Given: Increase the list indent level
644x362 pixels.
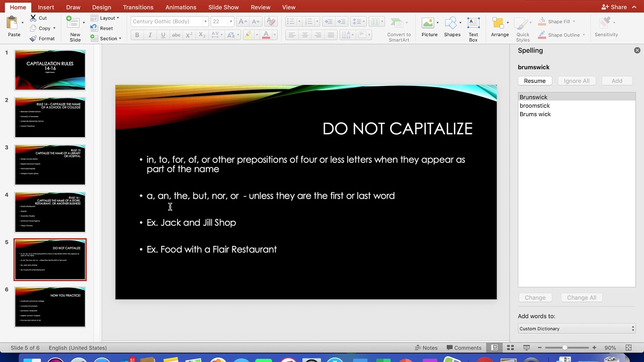Looking at the screenshot, I should [342, 22].
